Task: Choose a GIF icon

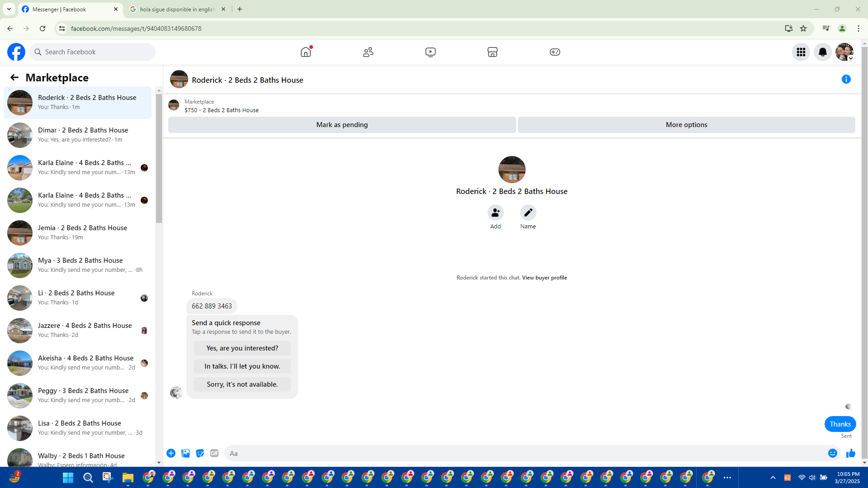Action: 214,453
